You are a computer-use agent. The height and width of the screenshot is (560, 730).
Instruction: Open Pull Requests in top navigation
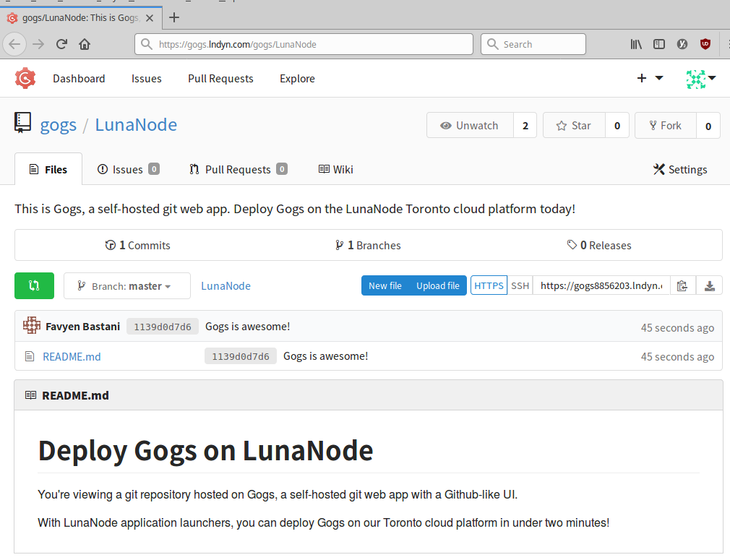(220, 79)
